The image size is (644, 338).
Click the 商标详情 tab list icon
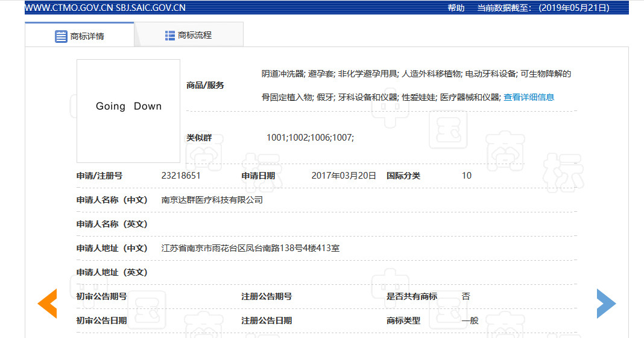point(61,36)
